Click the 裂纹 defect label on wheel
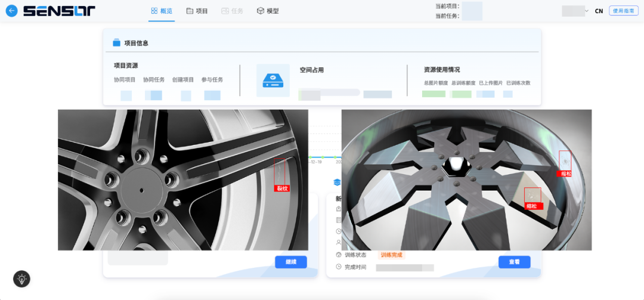 pos(282,188)
